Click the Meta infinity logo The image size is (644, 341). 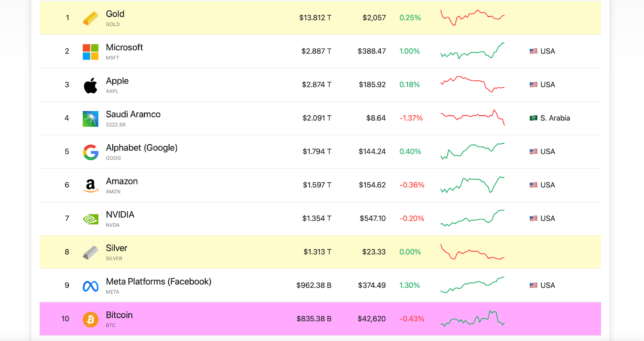91,286
